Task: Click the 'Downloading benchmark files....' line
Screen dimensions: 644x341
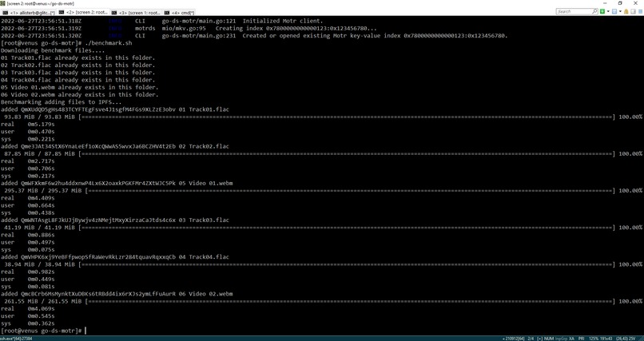Action: coord(53,50)
